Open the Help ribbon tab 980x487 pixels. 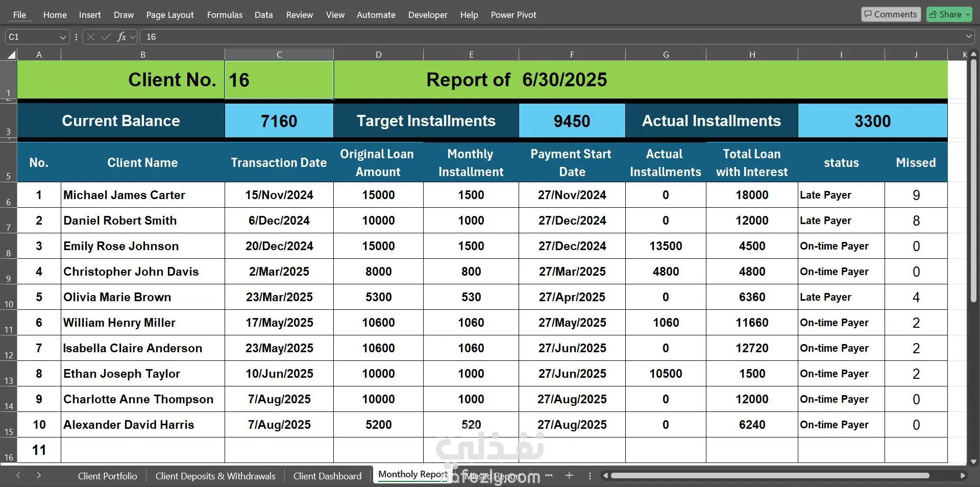point(469,15)
